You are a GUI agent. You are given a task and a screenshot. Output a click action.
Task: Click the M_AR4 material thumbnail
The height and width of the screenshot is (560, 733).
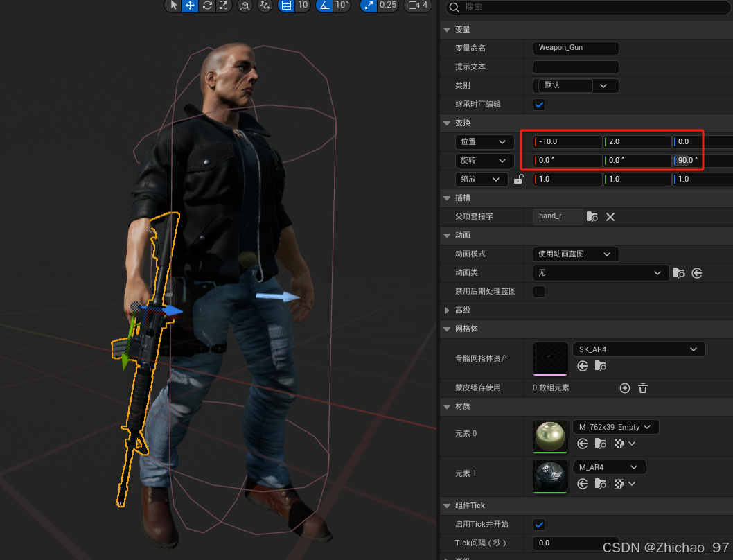point(550,477)
